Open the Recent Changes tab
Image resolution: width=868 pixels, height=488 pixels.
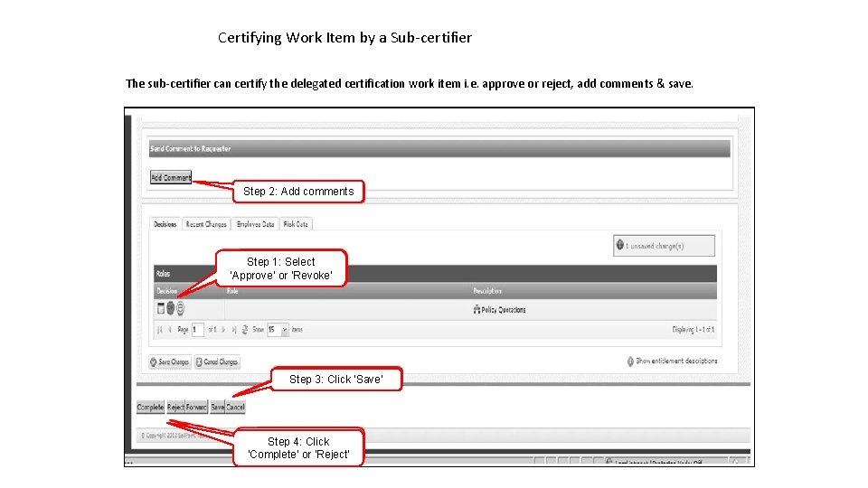(206, 224)
